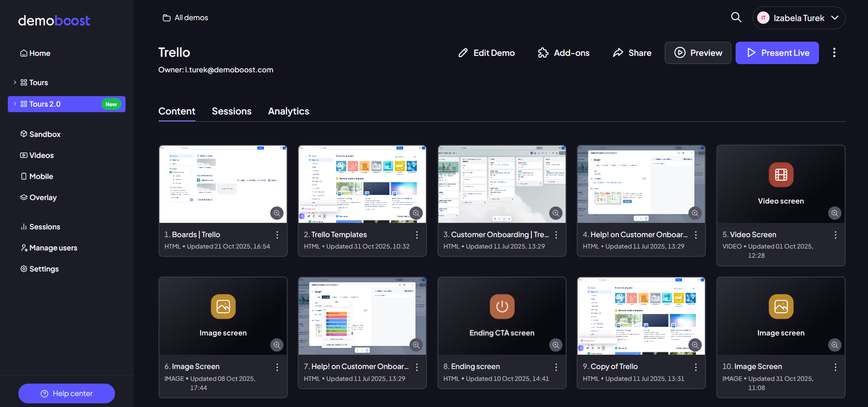Open the Copy of Trello screen thumbnail

[641, 316]
